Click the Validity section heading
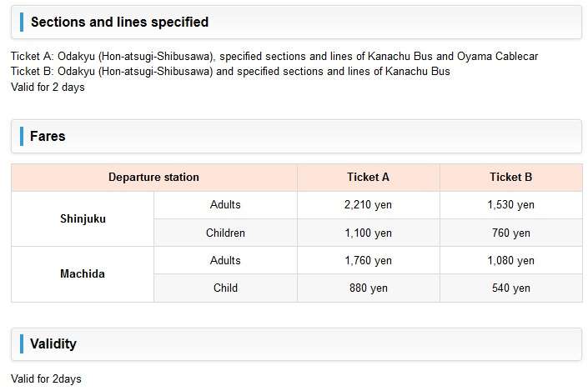 [x=53, y=343]
